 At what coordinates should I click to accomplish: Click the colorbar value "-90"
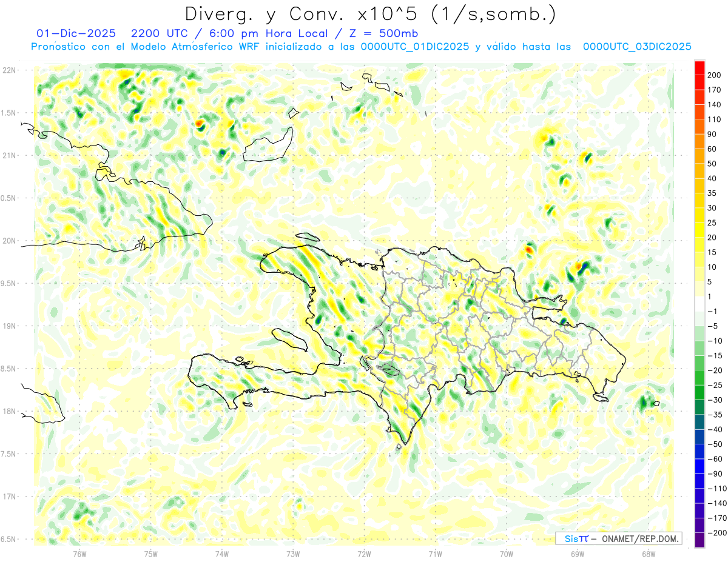[x=716, y=473]
